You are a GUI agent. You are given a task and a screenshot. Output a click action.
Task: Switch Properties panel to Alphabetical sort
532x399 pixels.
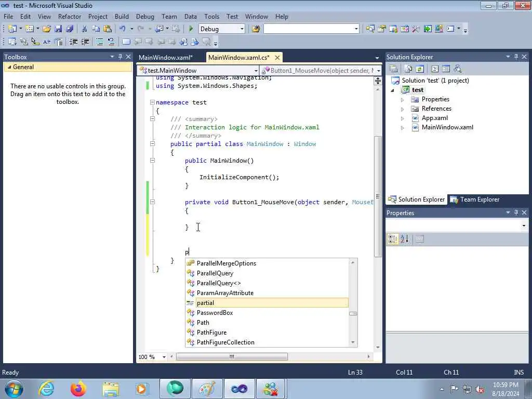(404, 239)
